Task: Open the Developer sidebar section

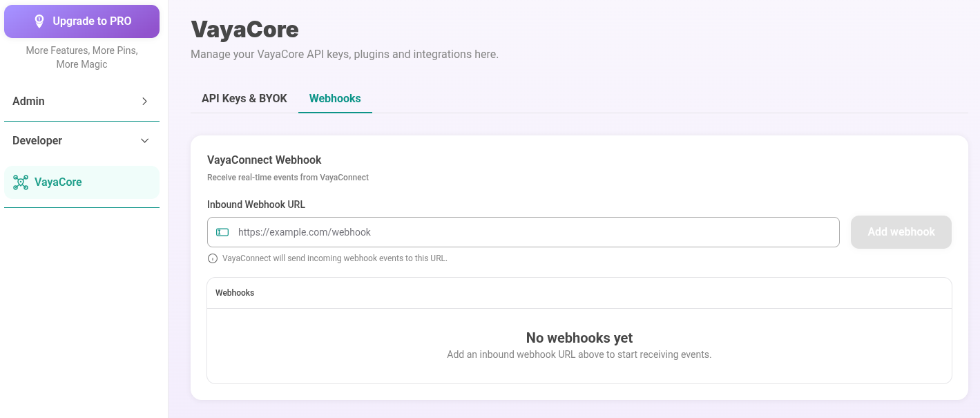Action: pyautogui.click(x=81, y=141)
